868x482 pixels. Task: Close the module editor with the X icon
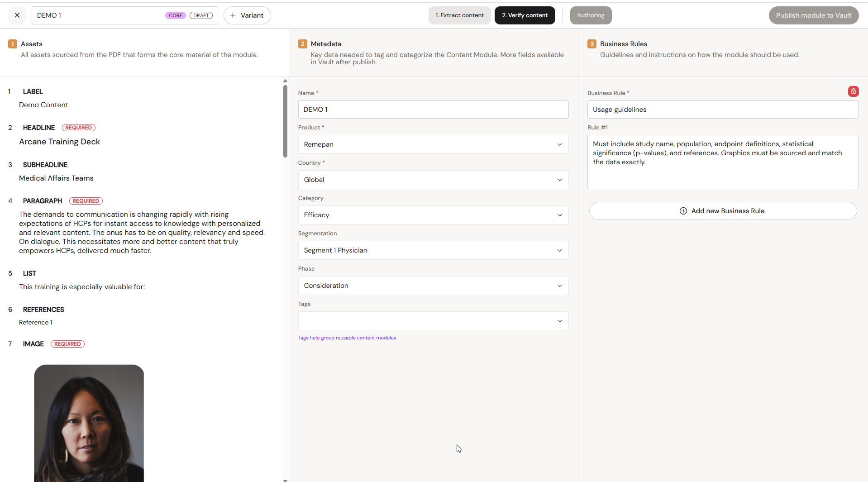(17, 15)
